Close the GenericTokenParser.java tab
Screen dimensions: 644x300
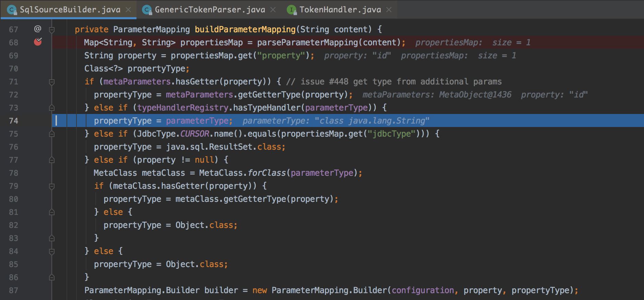pos(273,10)
